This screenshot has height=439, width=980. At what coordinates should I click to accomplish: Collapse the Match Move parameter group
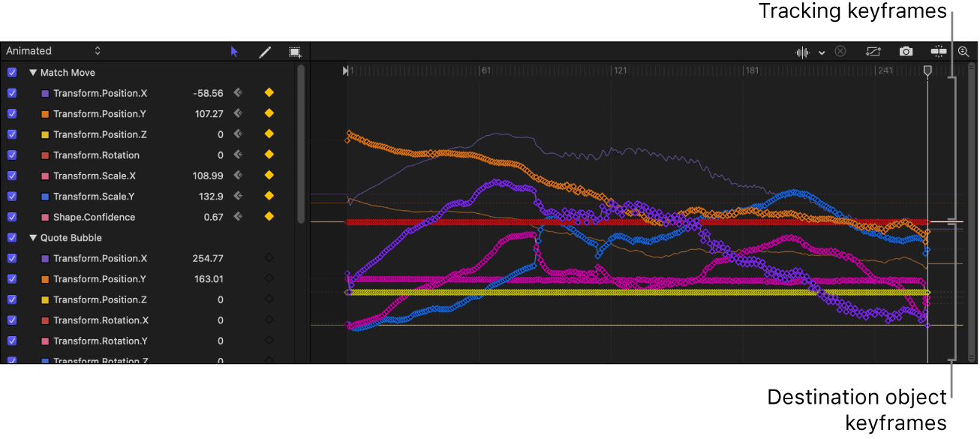pyautogui.click(x=32, y=72)
